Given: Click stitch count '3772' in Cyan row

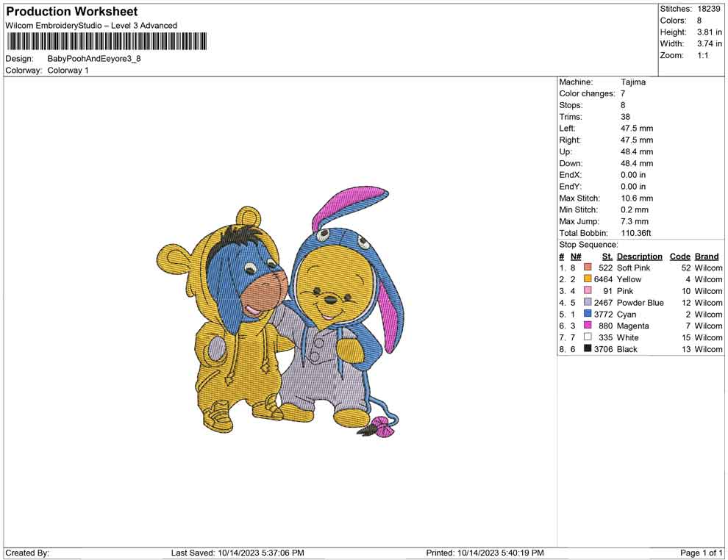Looking at the screenshot, I should 603,314.
